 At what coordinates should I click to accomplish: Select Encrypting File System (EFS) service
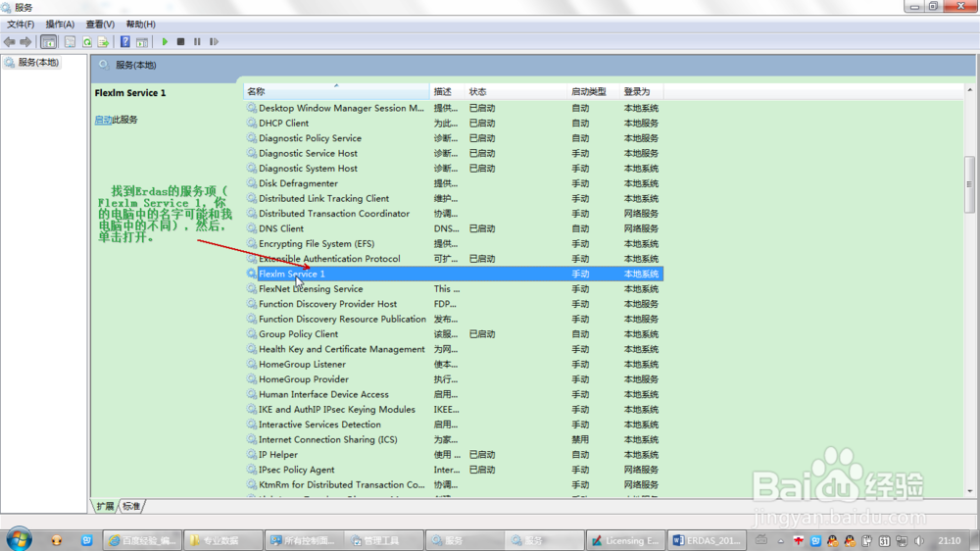(454, 244)
